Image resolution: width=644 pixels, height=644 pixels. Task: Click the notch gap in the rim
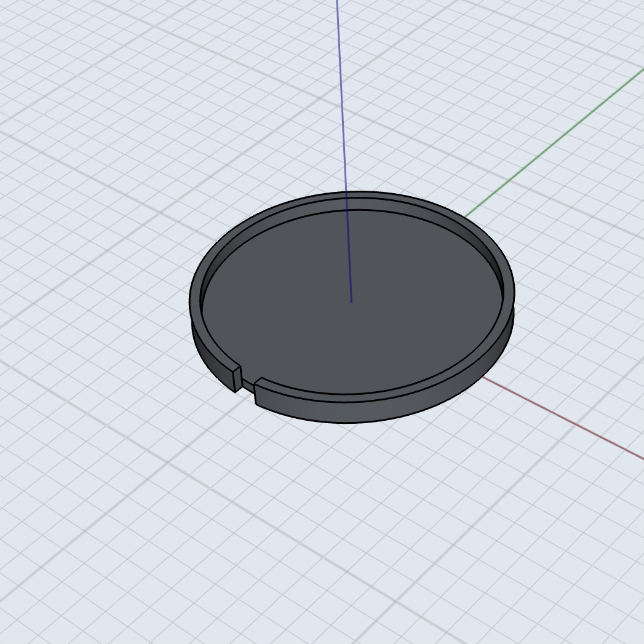[x=247, y=384]
